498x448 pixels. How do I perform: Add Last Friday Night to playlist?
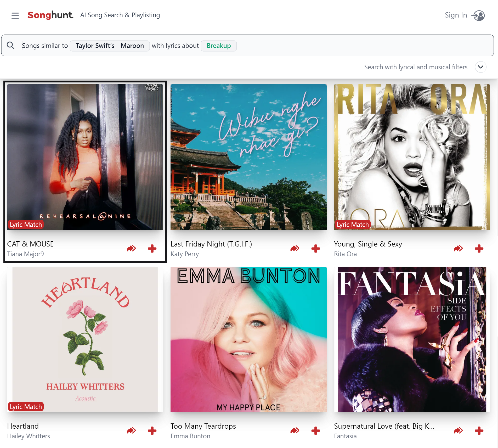point(315,248)
